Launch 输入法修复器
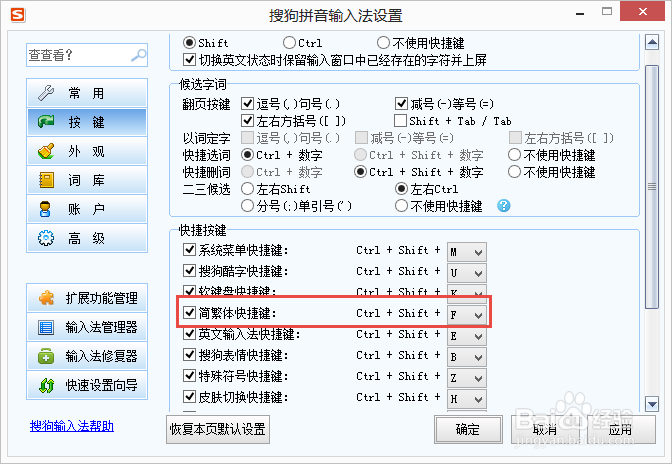The width and height of the screenshot is (672, 464). (87, 356)
